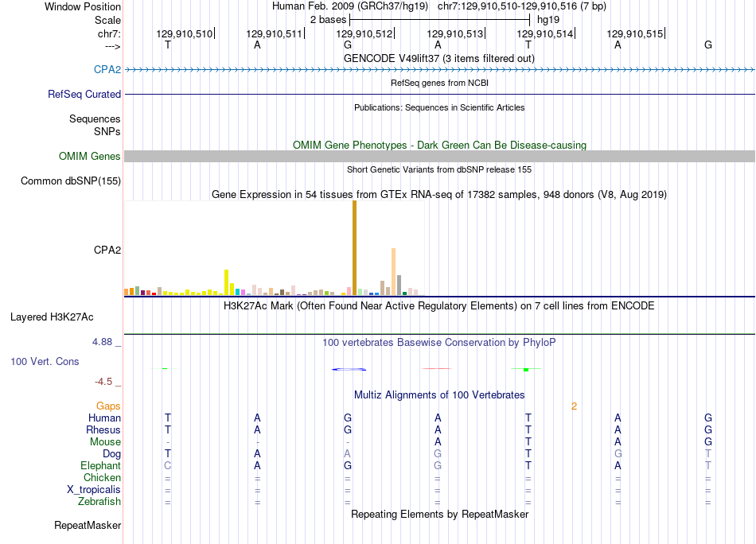Screen dimensions: 756x544
Task: Click the Scale label
Action: (107, 20)
